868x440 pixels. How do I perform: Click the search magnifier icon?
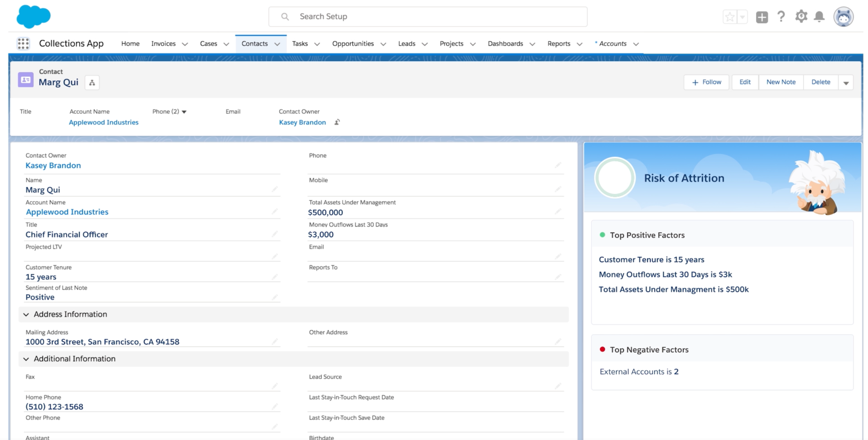click(285, 17)
